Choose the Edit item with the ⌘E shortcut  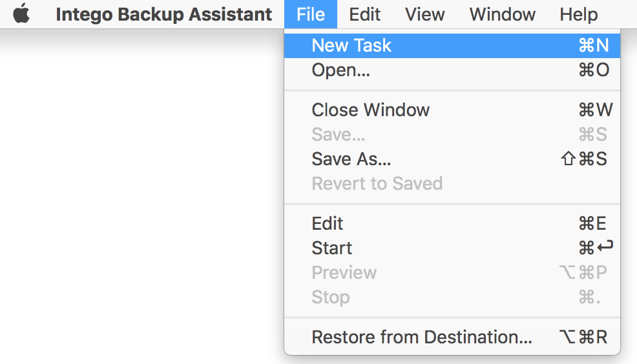pos(452,223)
